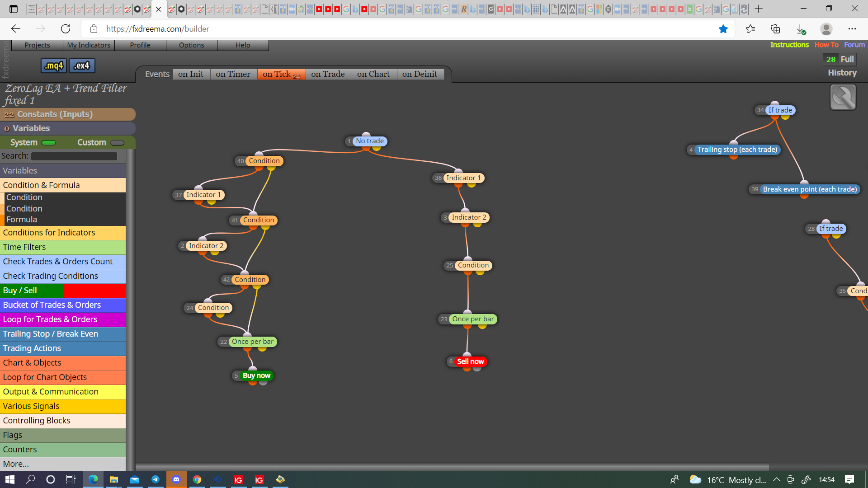
Task: Select If trade block number 34
Action: click(x=780, y=110)
